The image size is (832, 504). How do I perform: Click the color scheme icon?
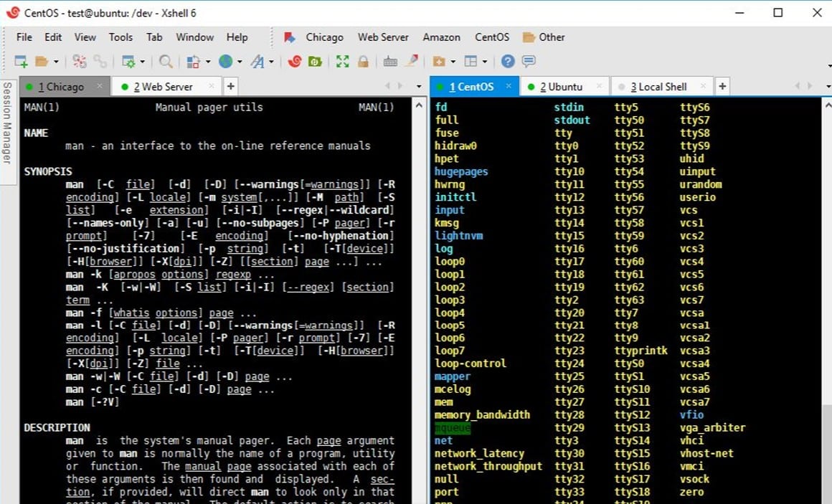pos(193,62)
